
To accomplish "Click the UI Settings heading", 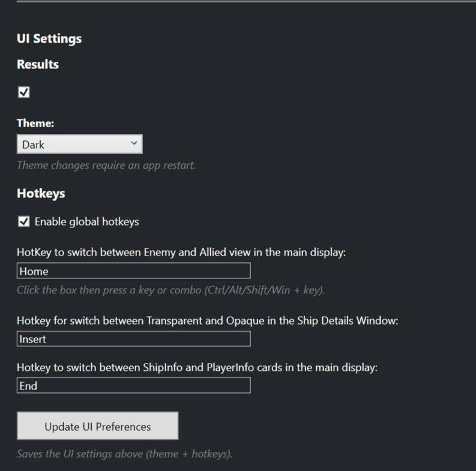I will point(49,39).
